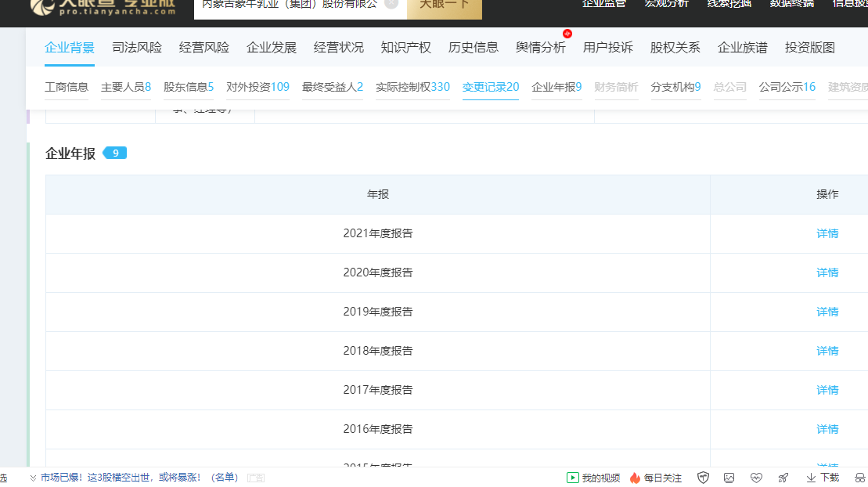Click the company name search input field

click(x=289, y=5)
